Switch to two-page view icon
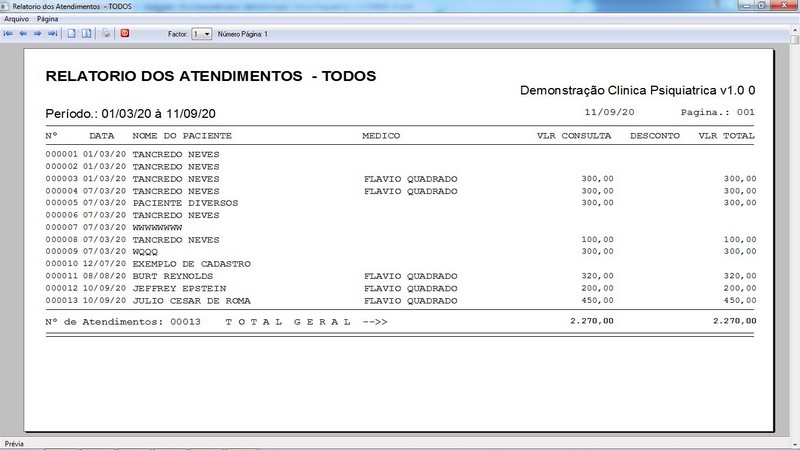 click(87, 34)
